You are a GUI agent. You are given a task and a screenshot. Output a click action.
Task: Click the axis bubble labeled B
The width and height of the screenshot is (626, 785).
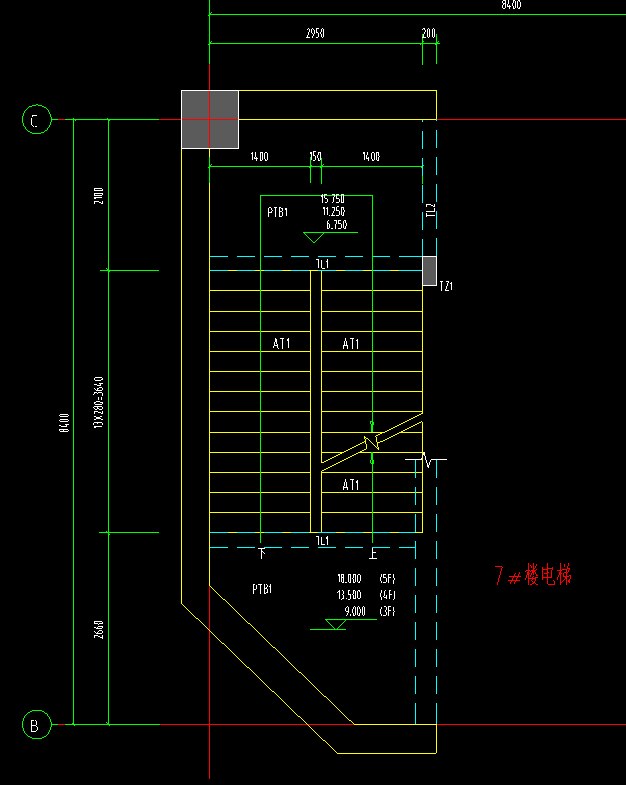37,724
